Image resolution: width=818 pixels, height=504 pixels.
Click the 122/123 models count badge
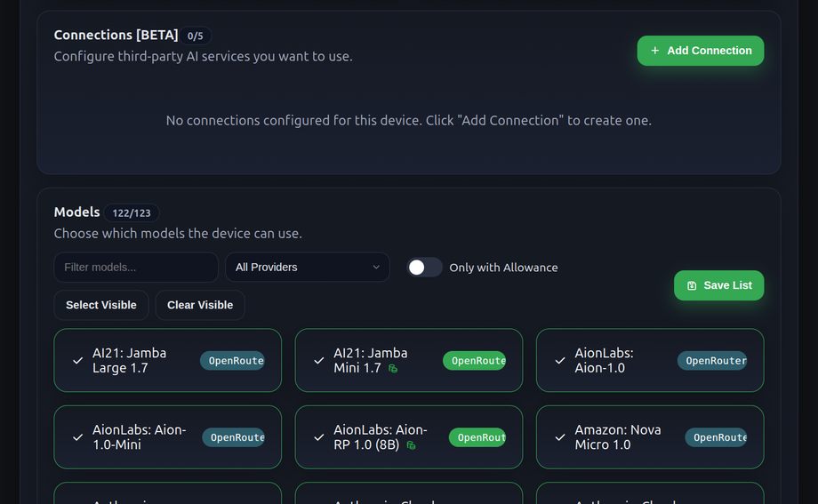(132, 213)
